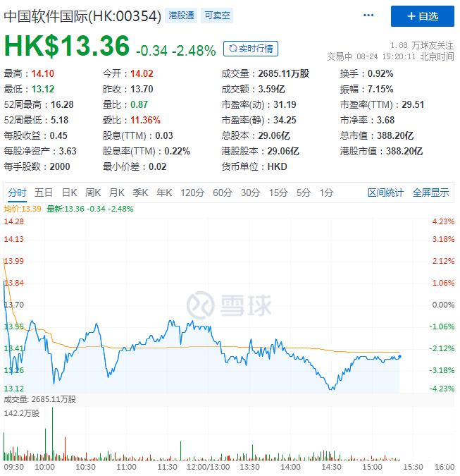Switch to 月K chart tab
Viewport: 460px width, 476px height.
pyautogui.click(x=117, y=193)
